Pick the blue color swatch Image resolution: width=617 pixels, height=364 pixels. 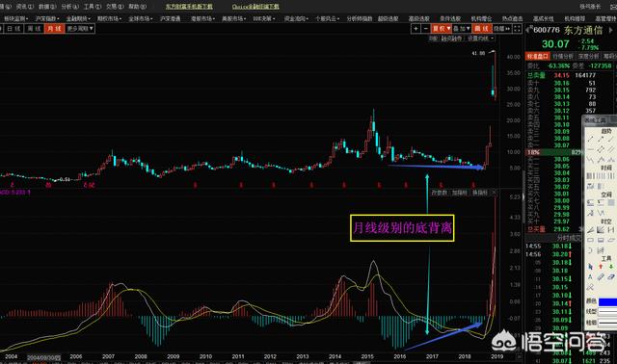607,301
